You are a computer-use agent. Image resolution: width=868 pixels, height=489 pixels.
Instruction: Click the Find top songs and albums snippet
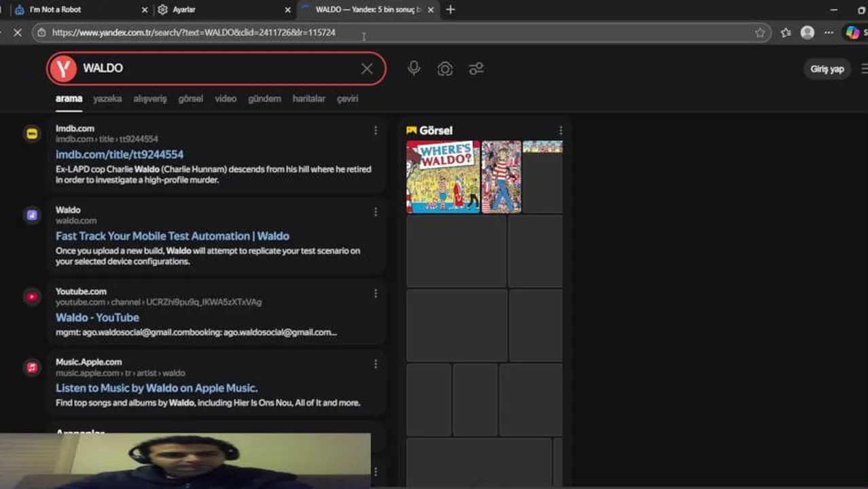[x=208, y=403]
